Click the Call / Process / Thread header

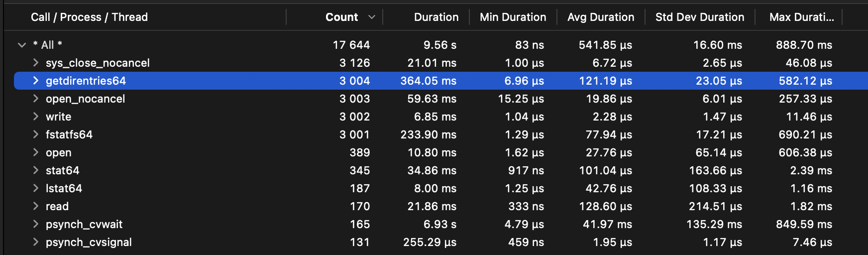click(90, 17)
